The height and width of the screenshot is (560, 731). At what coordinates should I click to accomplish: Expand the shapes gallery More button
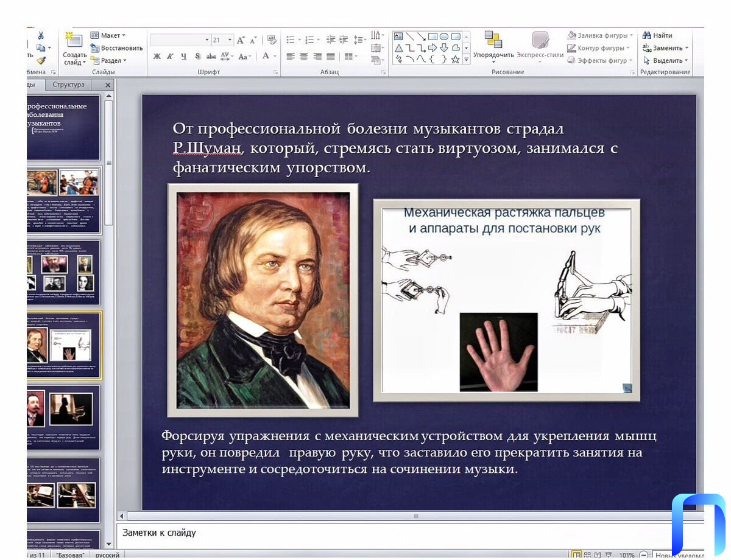467,60
